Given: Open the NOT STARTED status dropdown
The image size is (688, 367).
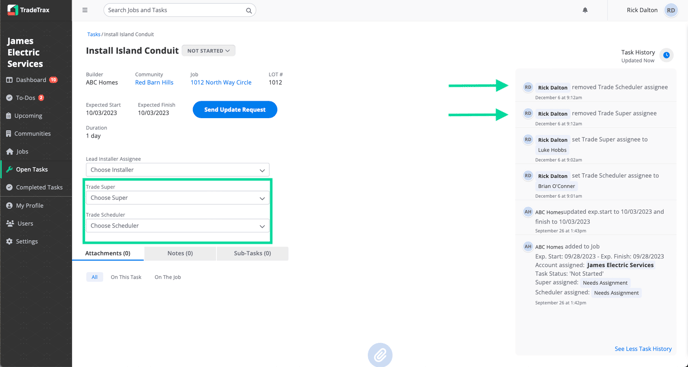Looking at the screenshot, I should tap(208, 51).
